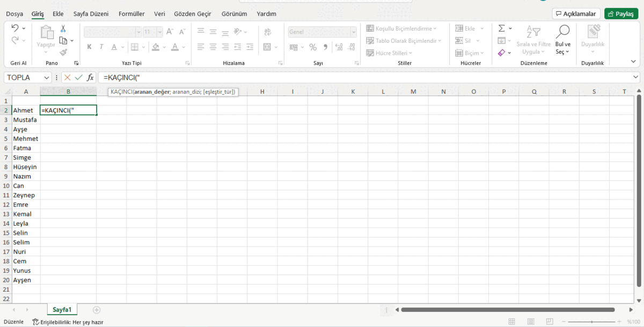Expand the formula bar using the right chevron

coord(635,78)
